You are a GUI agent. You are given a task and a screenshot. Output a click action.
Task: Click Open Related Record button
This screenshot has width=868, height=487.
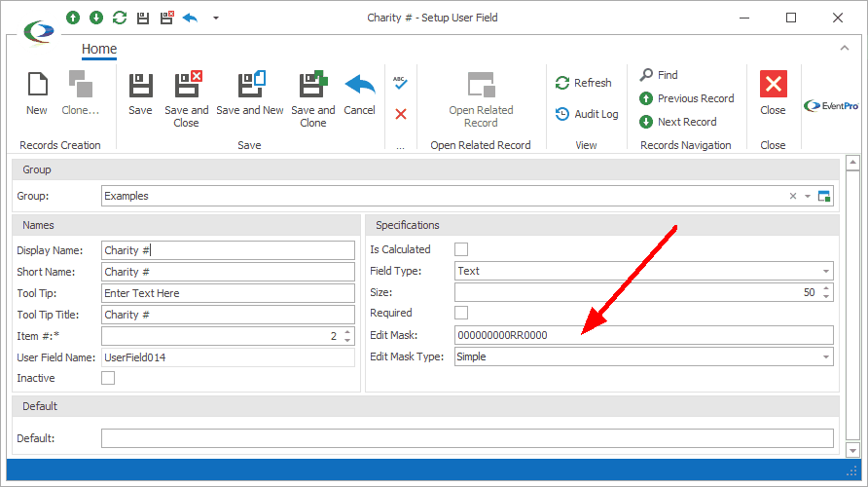click(x=481, y=99)
